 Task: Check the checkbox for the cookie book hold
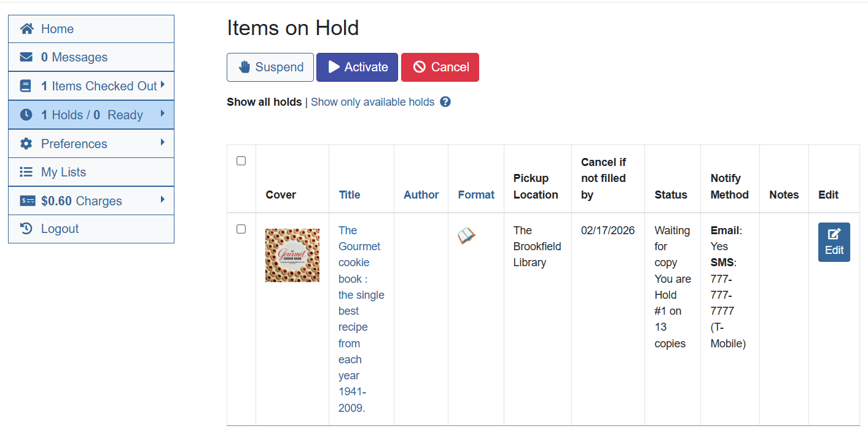(241, 229)
